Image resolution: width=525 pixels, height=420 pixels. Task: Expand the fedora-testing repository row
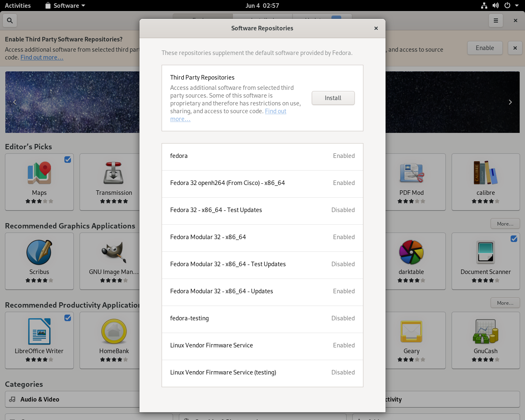pos(262,319)
